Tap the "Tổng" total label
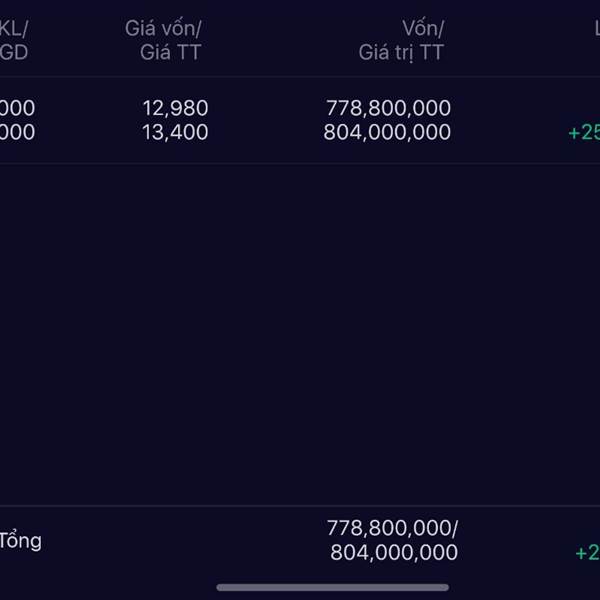The image size is (600, 600). point(21,541)
